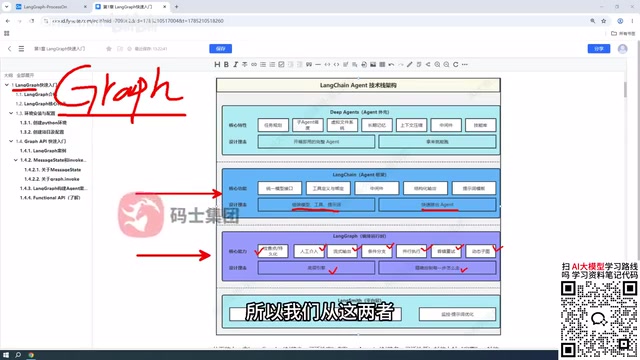
Task: Click the circular refresh icon in the editor toolbar
Action: tap(456, 64)
